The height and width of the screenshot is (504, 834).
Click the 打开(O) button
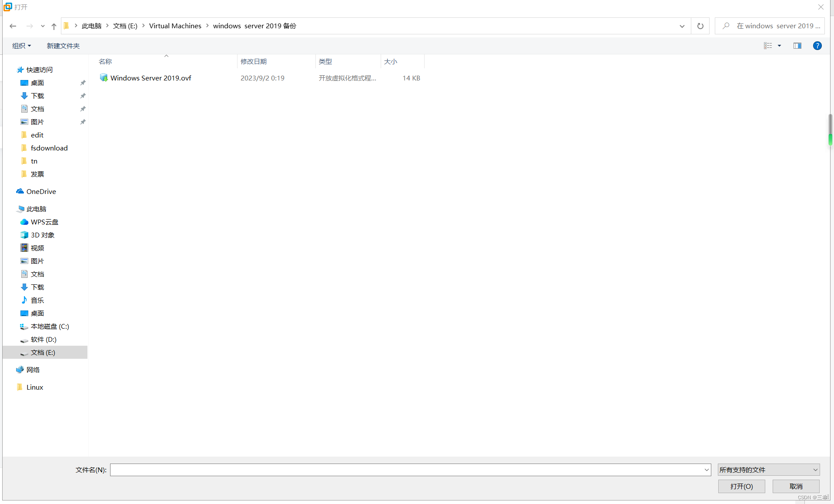(741, 486)
